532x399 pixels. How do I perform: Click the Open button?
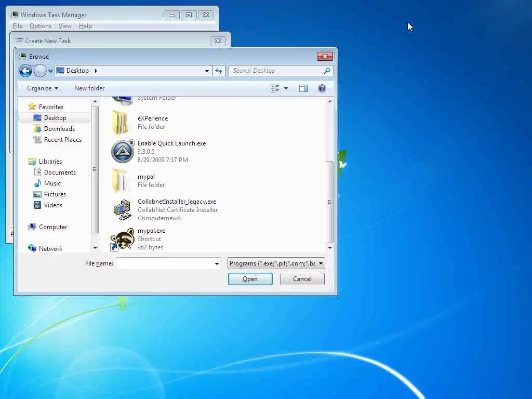click(x=250, y=279)
